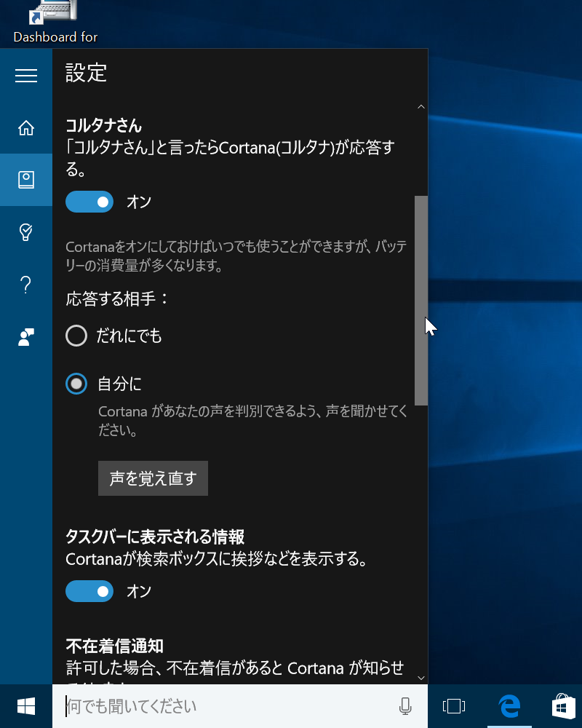Open the Store icon on taskbar
This screenshot has height=728, width=582.
click(x=563, y=706)
